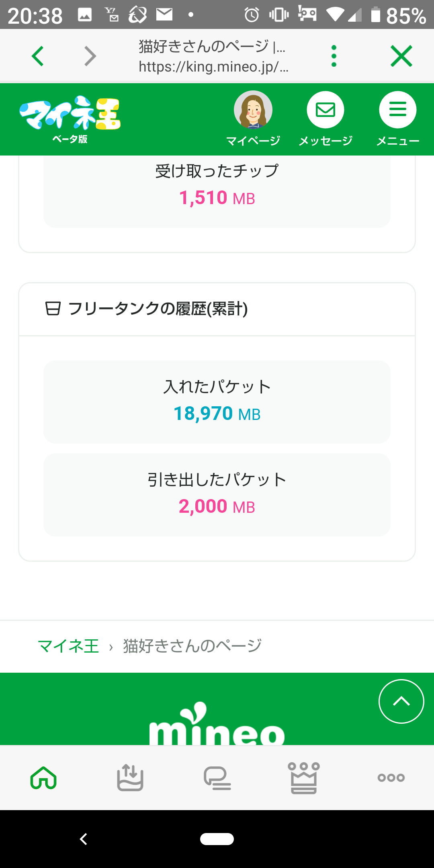Follow the マイネ王 breadcrumb link

[68, 646]
